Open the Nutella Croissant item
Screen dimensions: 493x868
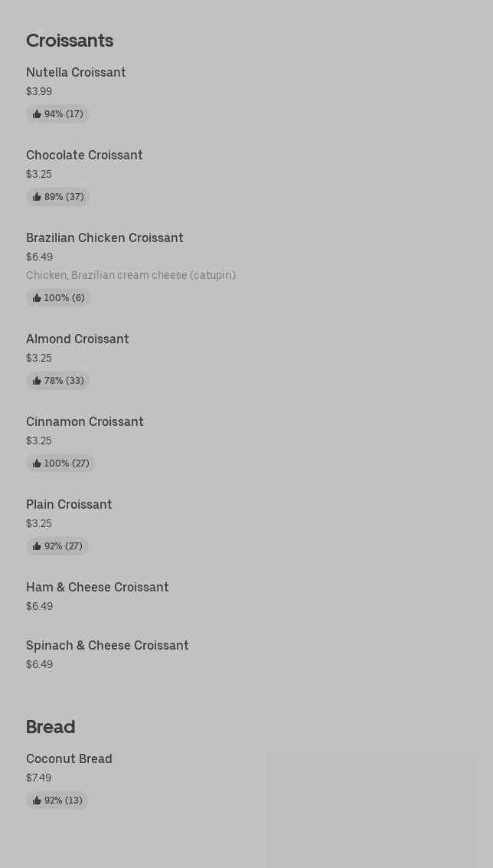(x=76, y=73)
